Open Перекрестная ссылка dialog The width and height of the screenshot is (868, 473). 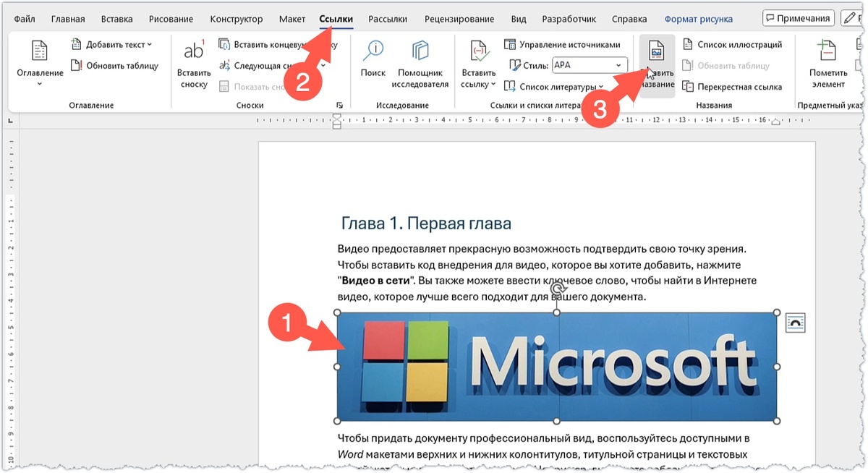click(732, 87)
